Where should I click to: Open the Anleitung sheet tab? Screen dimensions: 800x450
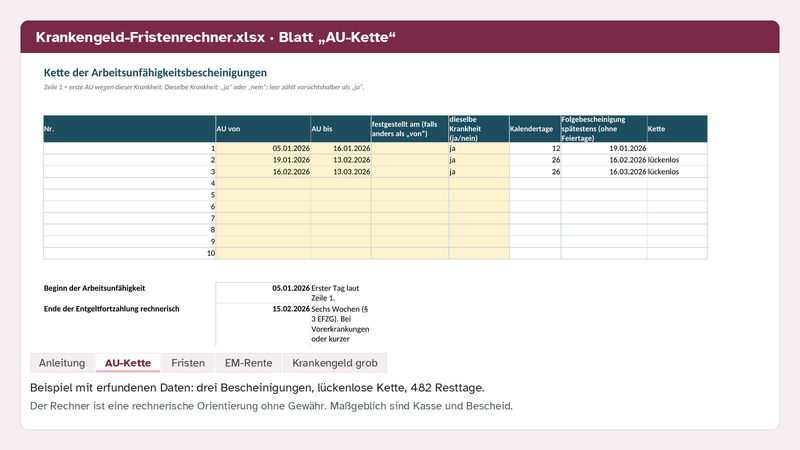pyautogui.click(x=62, y=363)
